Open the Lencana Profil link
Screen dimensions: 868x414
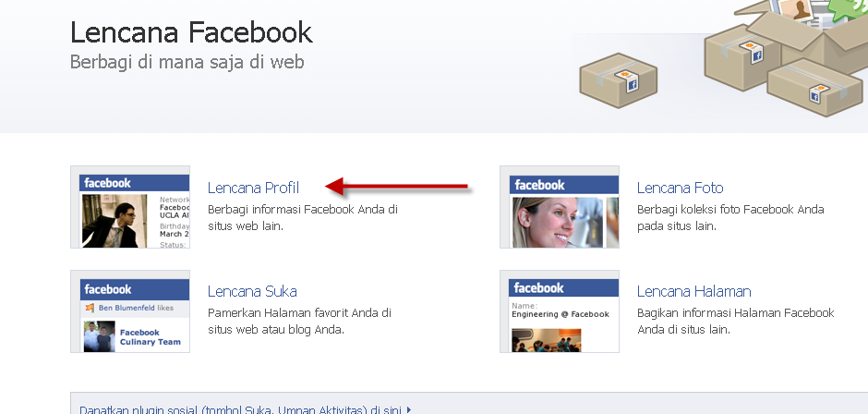pos(253,188)
